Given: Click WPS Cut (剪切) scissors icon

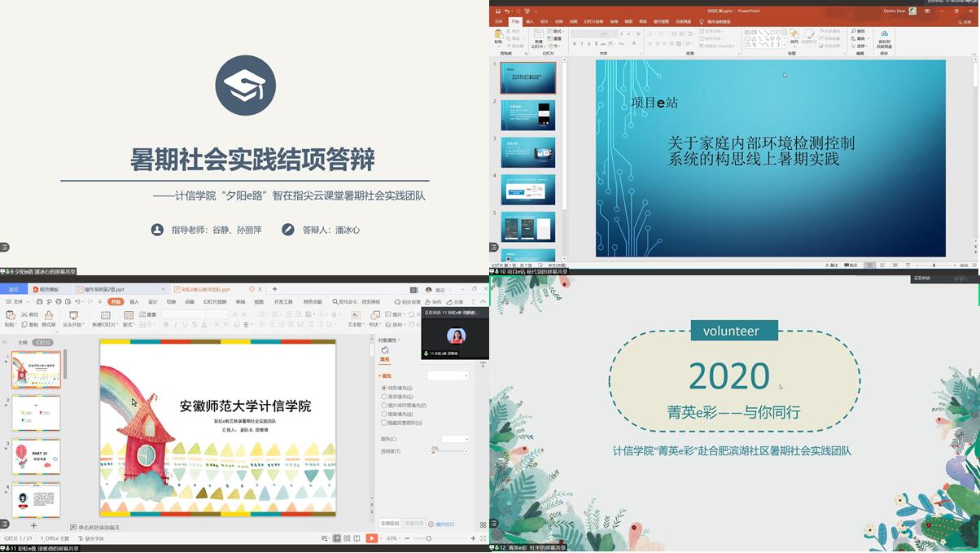Looking at the screenshot, I should [24, 314].
